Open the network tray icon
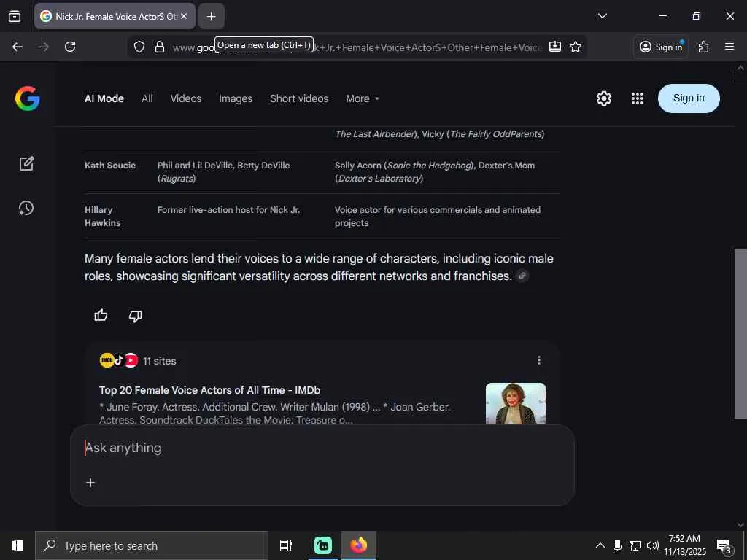This screenshot has height=560, width=747. (x=635, y=545)
